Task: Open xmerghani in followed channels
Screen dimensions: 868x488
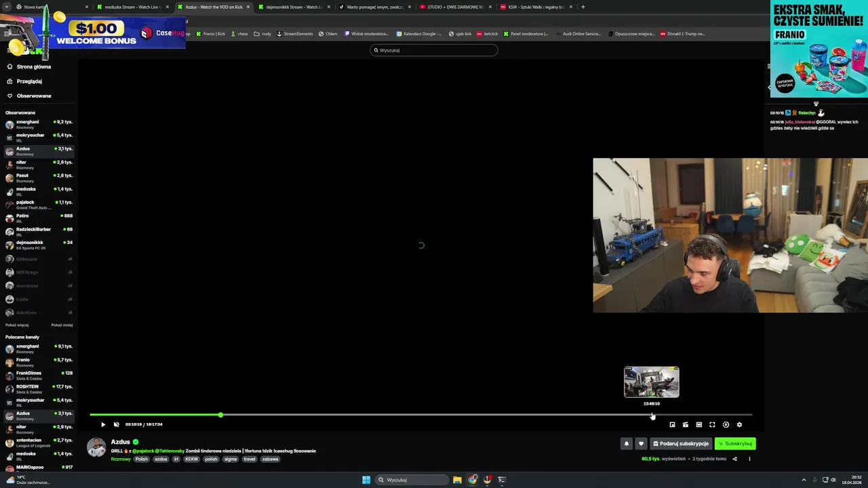Action: (x=38, y=125)
